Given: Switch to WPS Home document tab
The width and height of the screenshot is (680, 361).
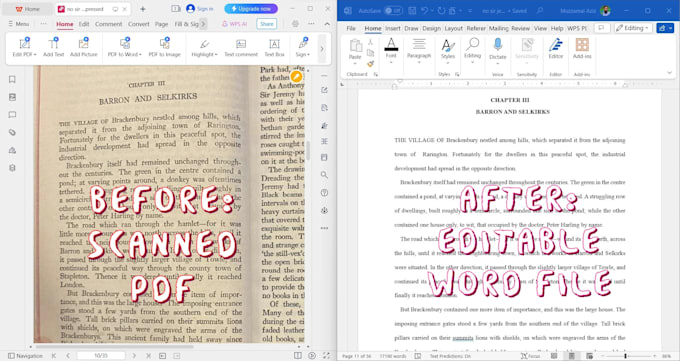Looking at the screenshot, I should pyautogui.click(x=28, y=9).
